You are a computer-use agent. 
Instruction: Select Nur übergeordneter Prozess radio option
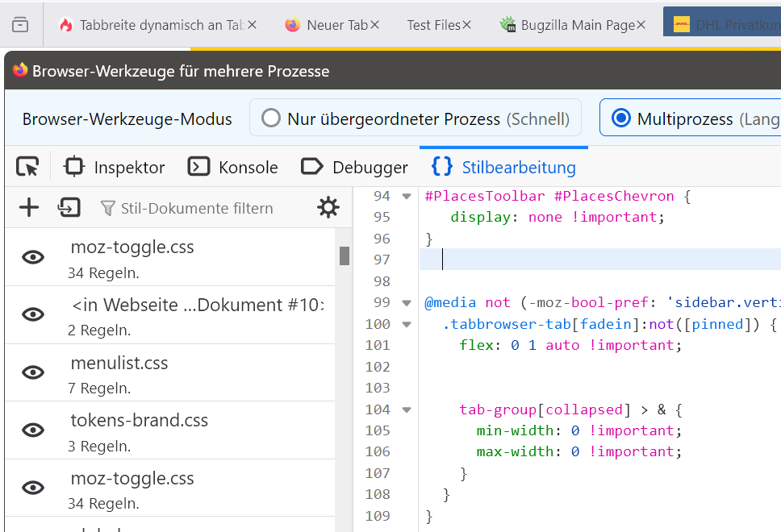[273, 119]
